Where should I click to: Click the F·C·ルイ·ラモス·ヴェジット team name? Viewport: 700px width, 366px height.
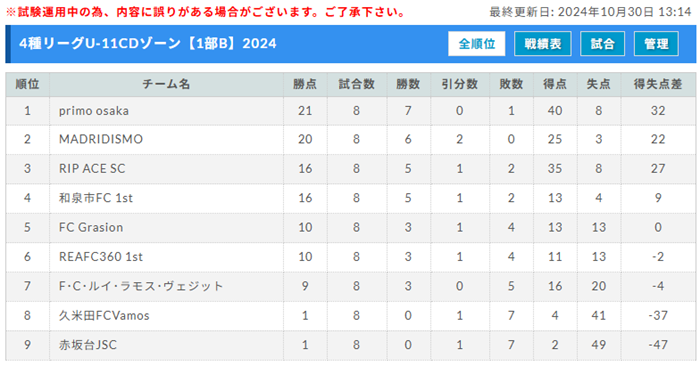[x=141, y=286]
